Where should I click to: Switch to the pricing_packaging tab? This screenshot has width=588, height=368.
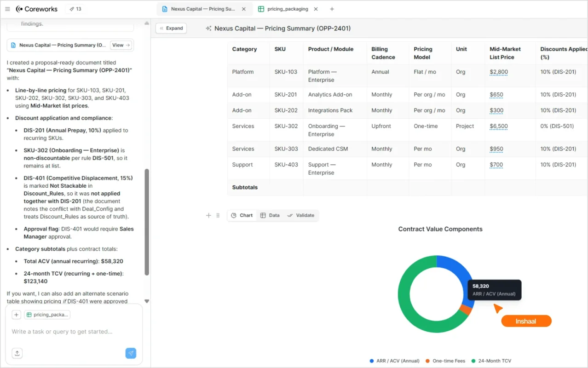(287, 9)
